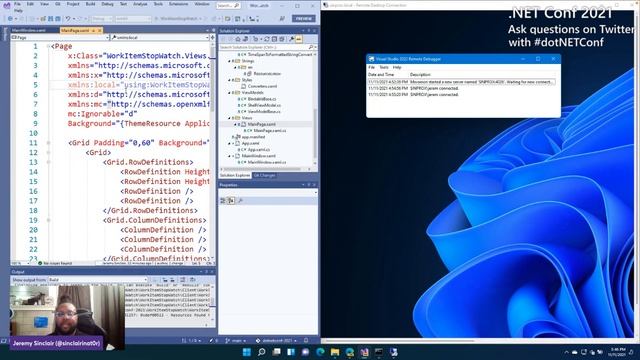Click Switch Views icon in Solution Explorer
Viewport: 640px width, 360px height.
[245, 39]
